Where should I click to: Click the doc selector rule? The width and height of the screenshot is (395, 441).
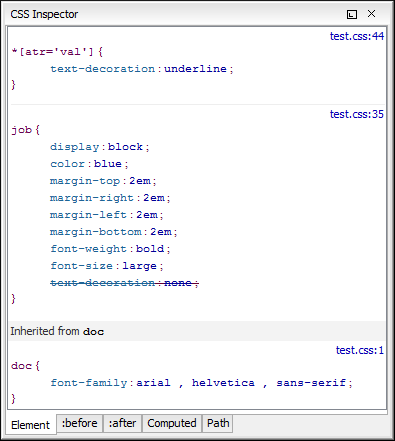(22, 366)
